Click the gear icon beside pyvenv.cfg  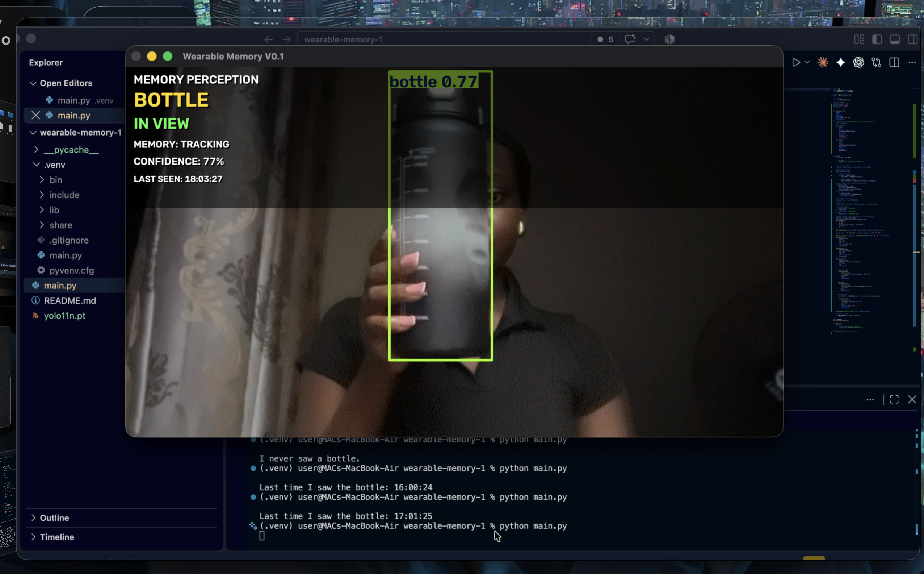(x=41, y=270)
